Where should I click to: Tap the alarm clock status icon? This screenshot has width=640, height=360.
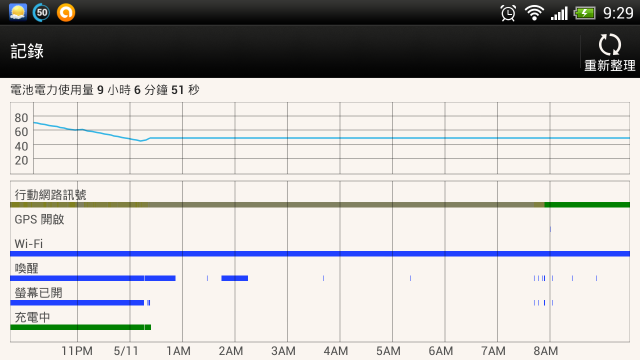pyautogui.click(x=508, y=13)
